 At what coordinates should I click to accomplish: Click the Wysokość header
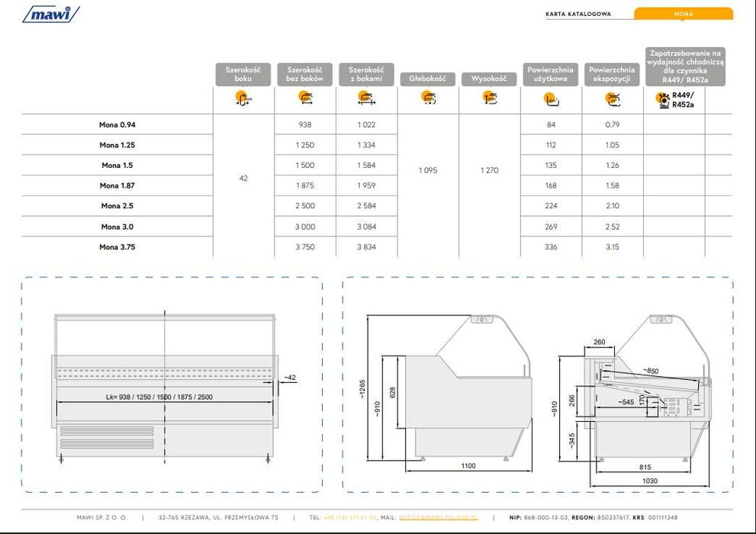point(489,79)
